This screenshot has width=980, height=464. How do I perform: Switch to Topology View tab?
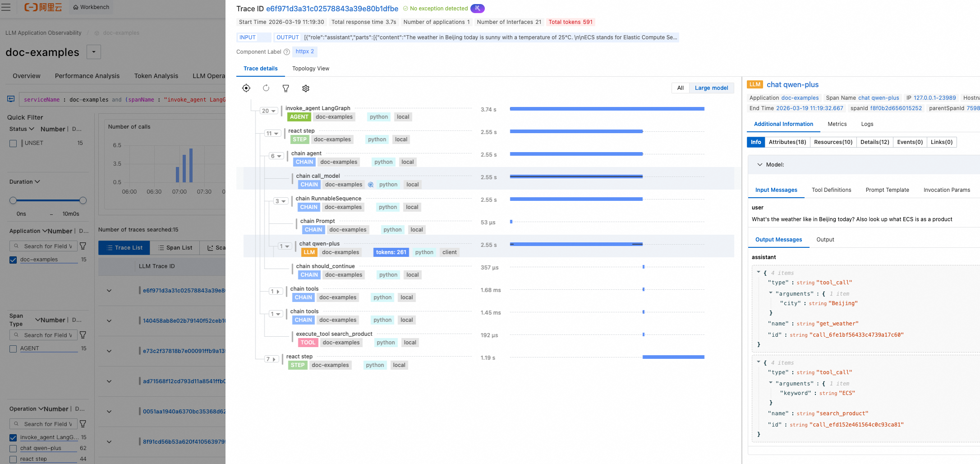pos(311,69)
